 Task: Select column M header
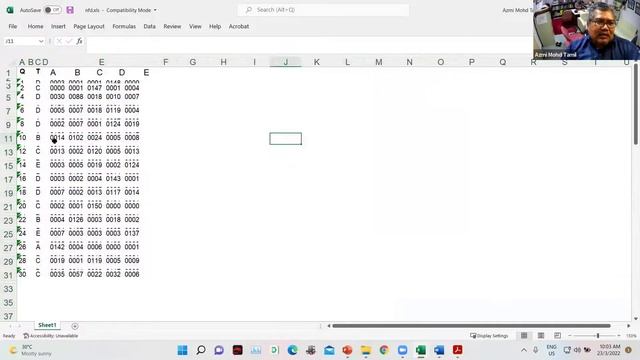tap(379, 62)
